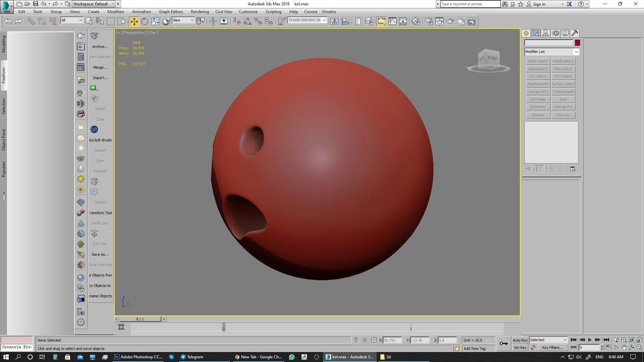Click the Save As... button
Image resolution: width=644 pixels, height=362 pixels.
[100, 254]
